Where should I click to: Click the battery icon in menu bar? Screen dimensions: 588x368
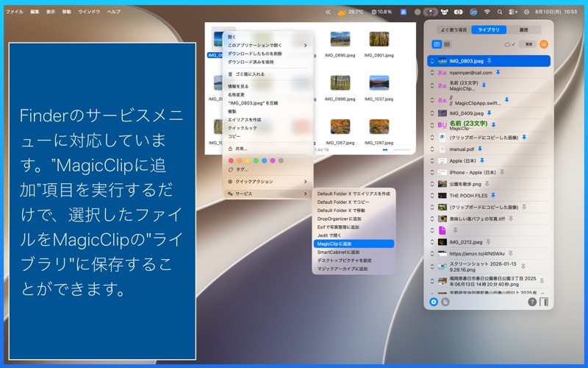[458, 12]
